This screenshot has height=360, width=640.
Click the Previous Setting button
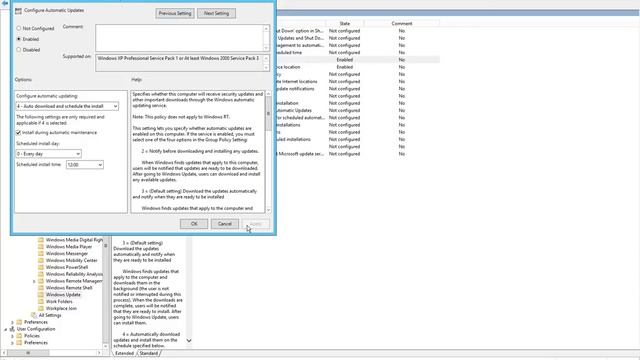[x=175, y=13]
